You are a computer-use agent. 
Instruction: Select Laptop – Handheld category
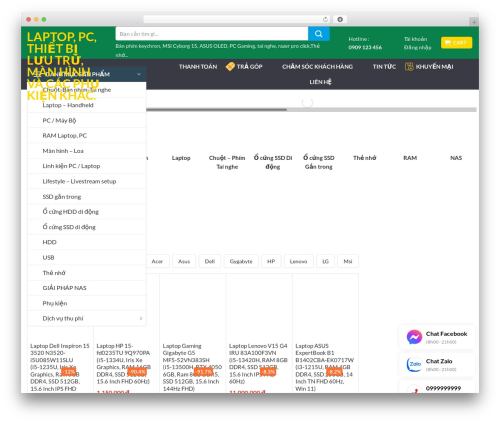pos(87,105)
